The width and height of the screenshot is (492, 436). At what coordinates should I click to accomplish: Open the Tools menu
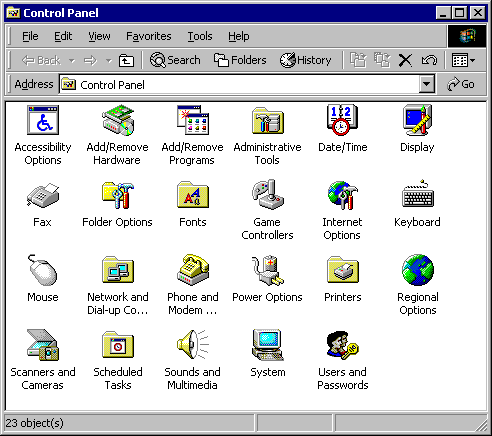[x=200, y=36]
